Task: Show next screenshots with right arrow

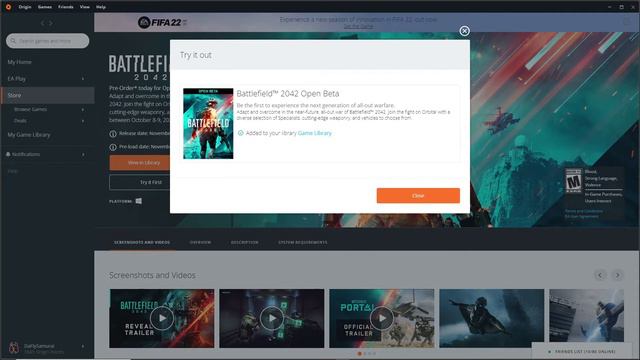Action: [x=618, y=275]
